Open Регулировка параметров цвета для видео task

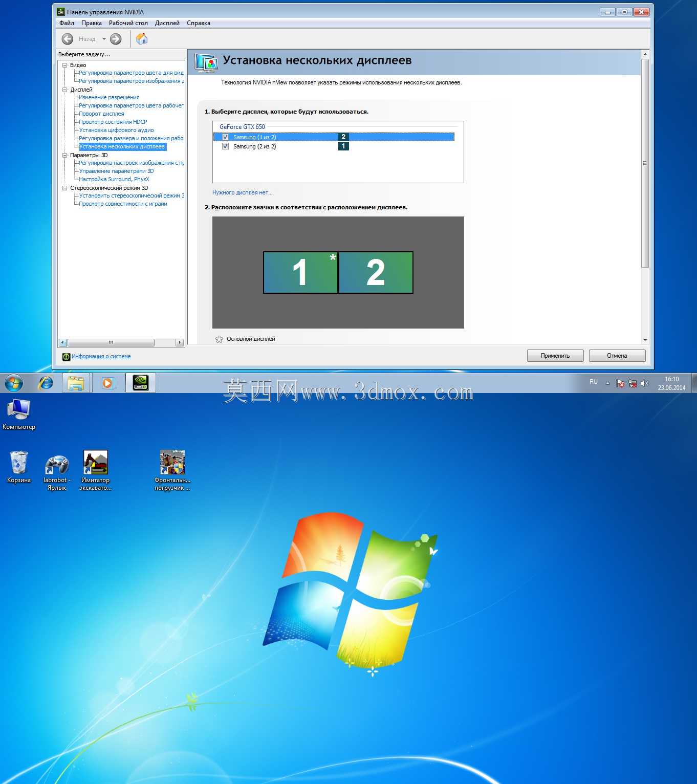pos(131,73)
